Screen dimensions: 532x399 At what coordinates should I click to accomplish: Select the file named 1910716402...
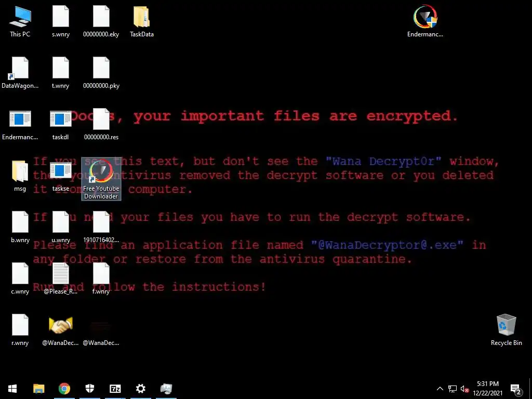(101, 228)
